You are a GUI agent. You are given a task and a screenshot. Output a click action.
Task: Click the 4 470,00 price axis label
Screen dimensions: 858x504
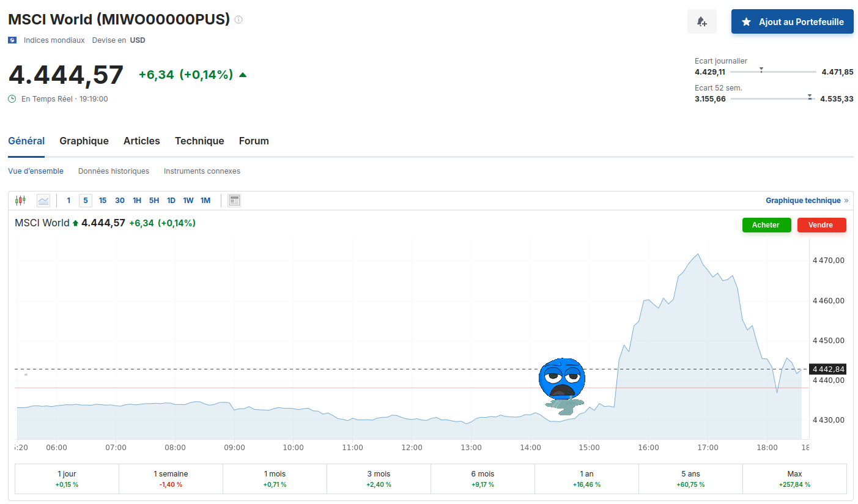coord(829,261)
